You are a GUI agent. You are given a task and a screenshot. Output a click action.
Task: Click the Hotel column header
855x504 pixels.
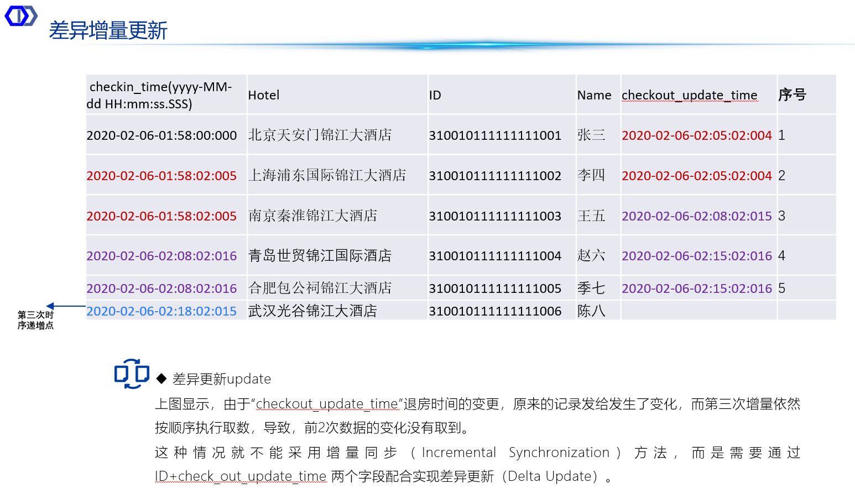264,95
